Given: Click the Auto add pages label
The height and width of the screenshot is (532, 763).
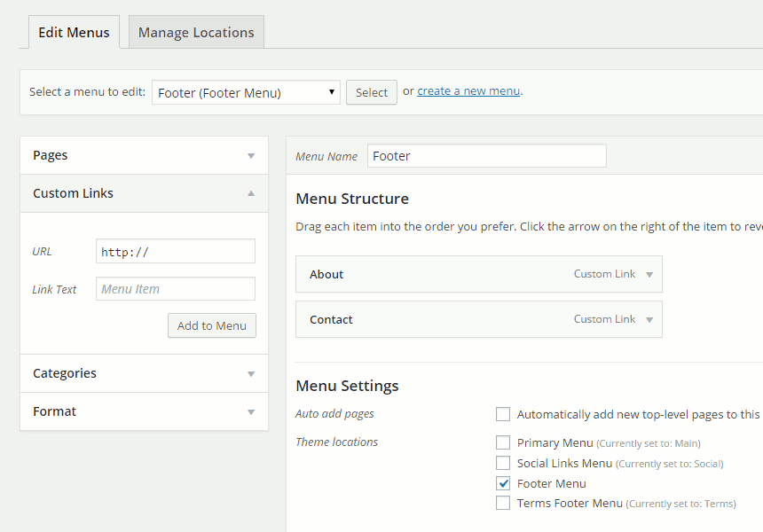Looking at the screenshot, I should coord(334,414).
